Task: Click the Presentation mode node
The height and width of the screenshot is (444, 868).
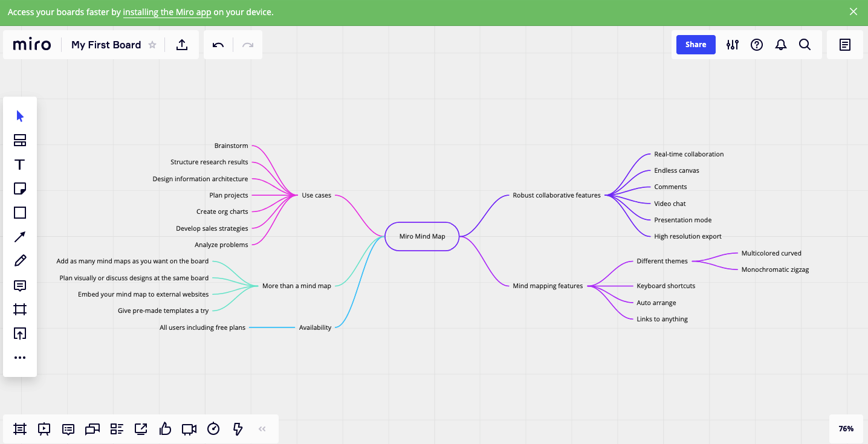Action: click(682, 220)
